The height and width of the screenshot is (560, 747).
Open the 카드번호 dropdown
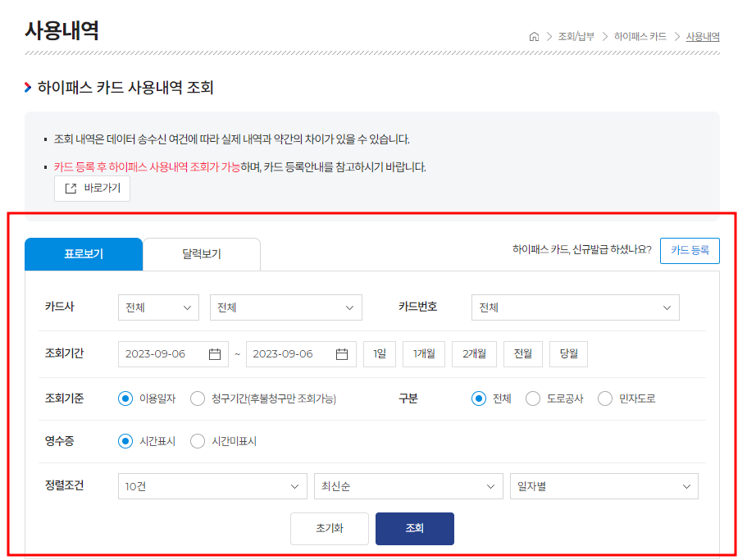click(575, 307)
